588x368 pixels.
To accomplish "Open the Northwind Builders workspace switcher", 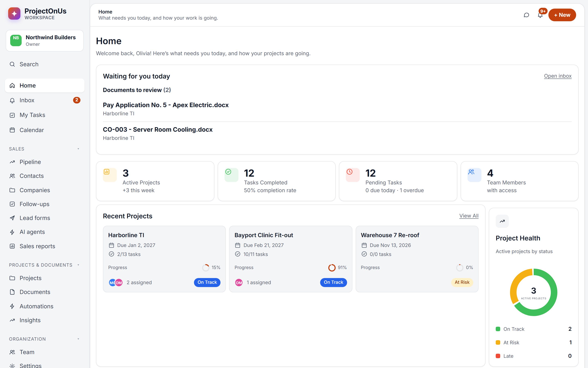I will (x=45, y=41).
